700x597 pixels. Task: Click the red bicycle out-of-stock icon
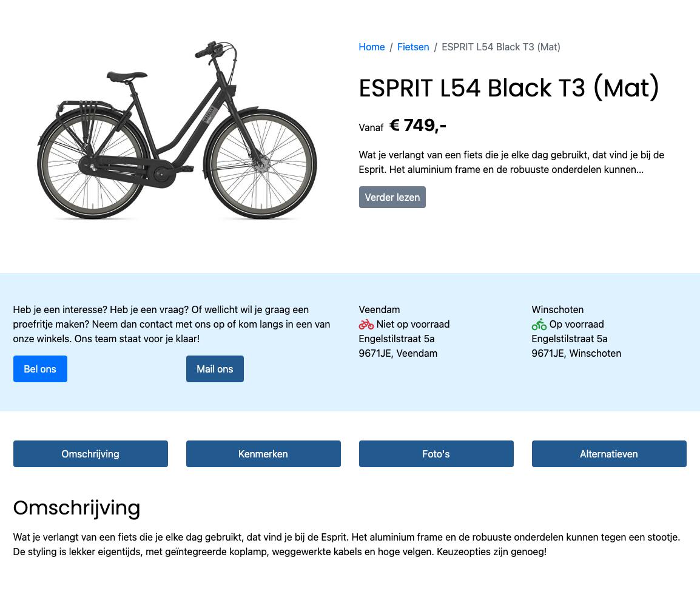click(366, 324)
